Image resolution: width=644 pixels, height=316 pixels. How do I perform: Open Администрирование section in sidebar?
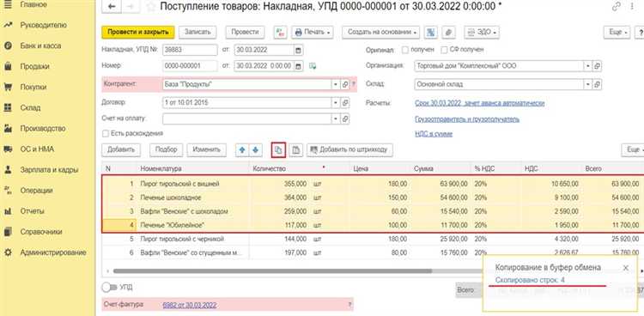click(x=53, y=252)
